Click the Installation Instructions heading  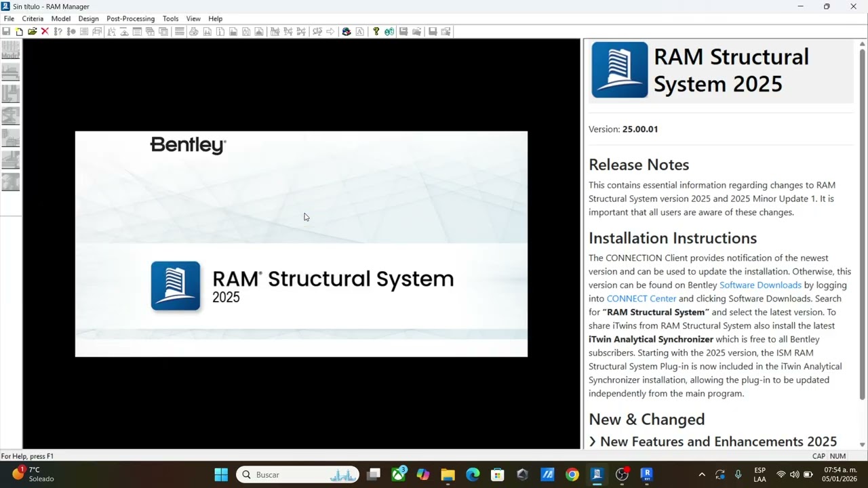[x=673, y=238]
